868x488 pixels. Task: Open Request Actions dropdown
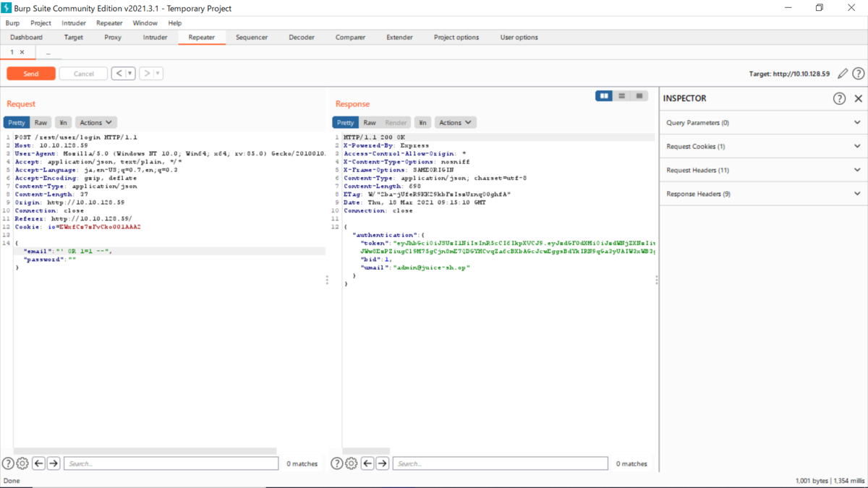(x=96, y=123)
